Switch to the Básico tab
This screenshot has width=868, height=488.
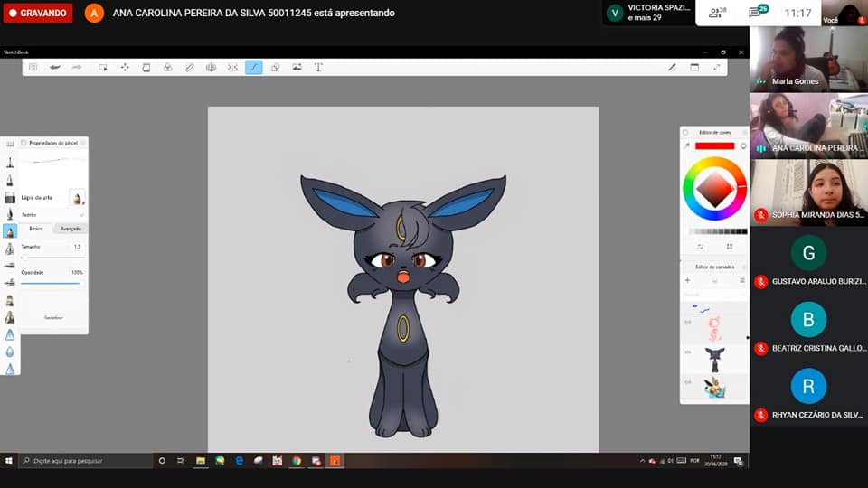click(36, 229)
